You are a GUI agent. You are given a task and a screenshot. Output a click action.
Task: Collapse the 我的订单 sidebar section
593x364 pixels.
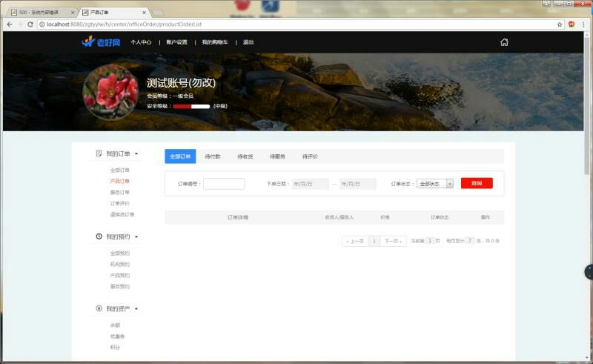pos(136,154)
